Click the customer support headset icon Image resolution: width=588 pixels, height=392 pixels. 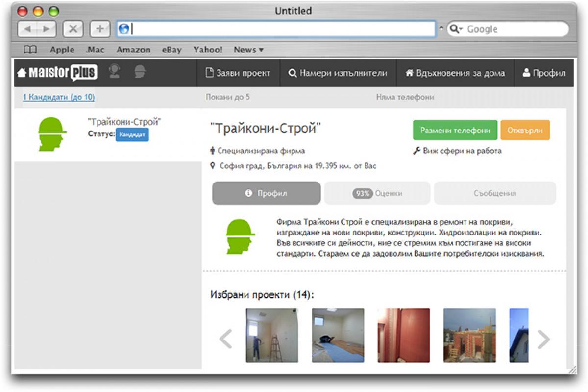(x=115, y=72)
